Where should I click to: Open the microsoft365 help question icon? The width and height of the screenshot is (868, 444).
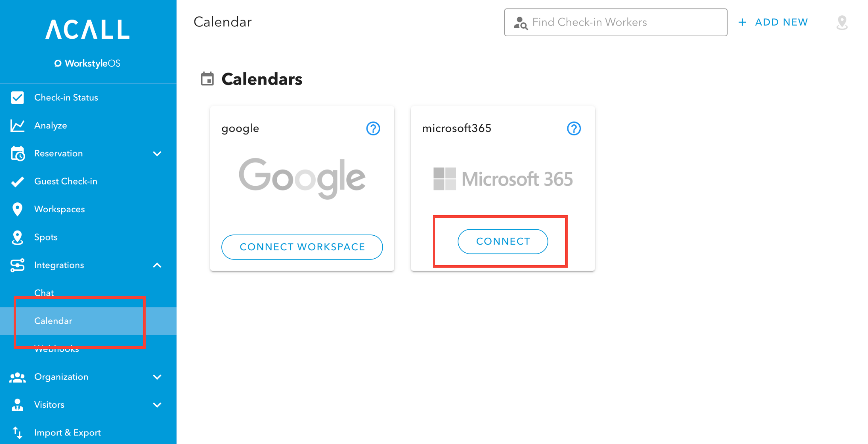(574, 129)
